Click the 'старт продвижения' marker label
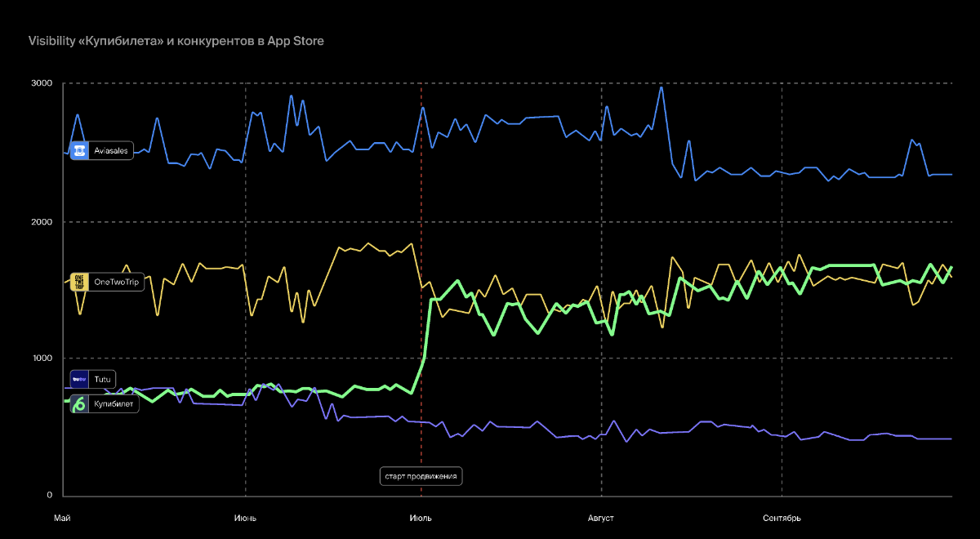 (x=421, y=476)
